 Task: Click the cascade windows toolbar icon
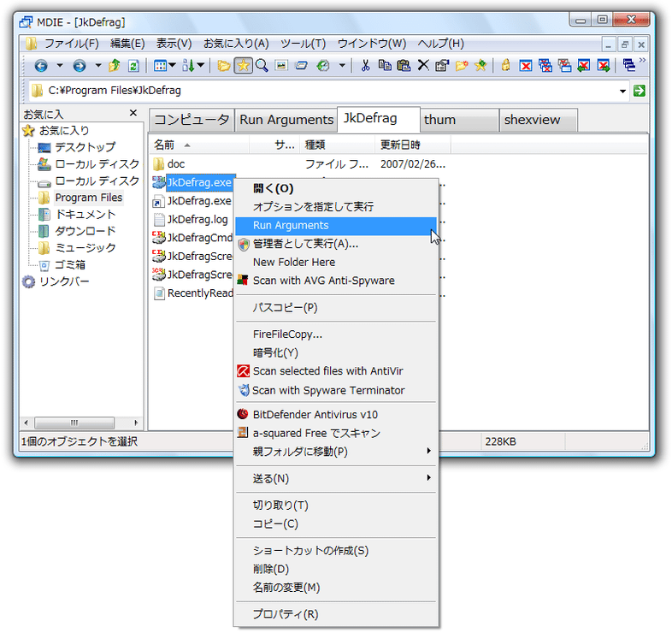629,66
